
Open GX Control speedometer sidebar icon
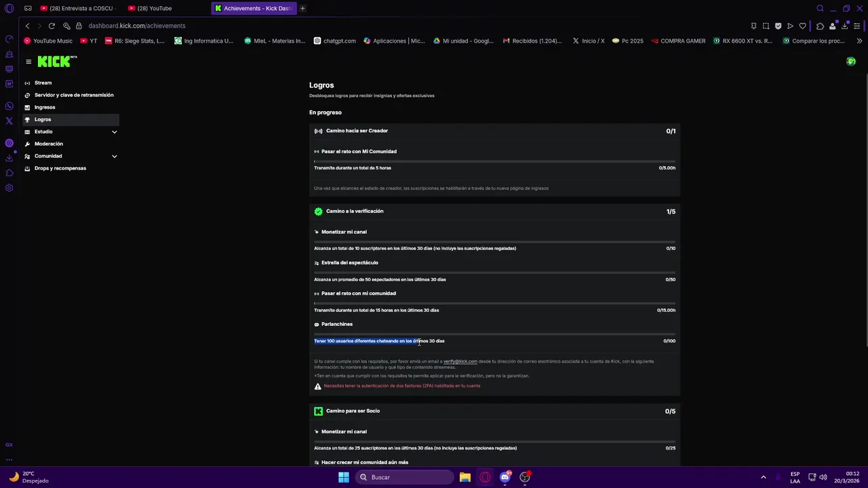[x=9, y=39]
